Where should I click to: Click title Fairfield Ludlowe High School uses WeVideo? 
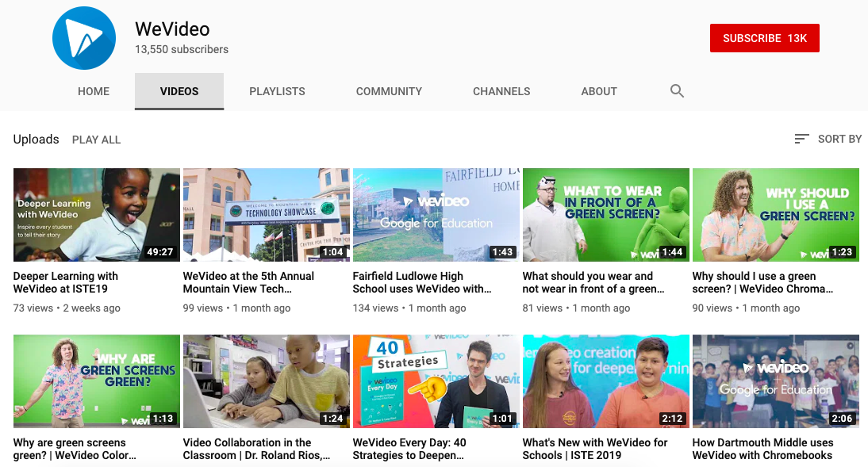[x=422, y=282]
